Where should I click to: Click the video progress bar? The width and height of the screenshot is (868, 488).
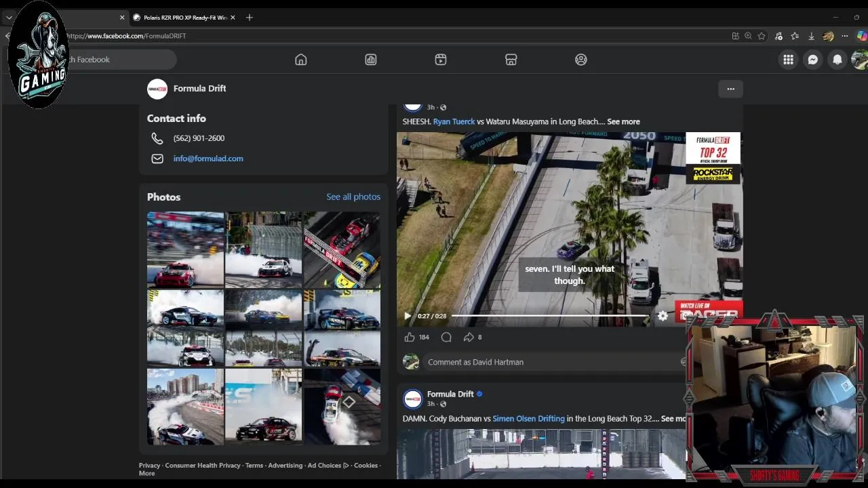tap(549, 316)
